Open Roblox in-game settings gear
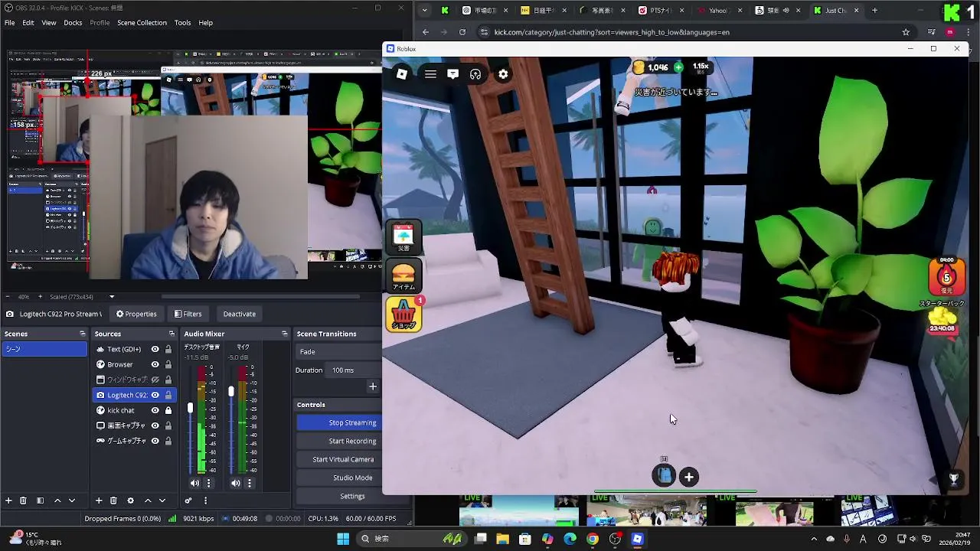980x551 pixels. (503, 74)
